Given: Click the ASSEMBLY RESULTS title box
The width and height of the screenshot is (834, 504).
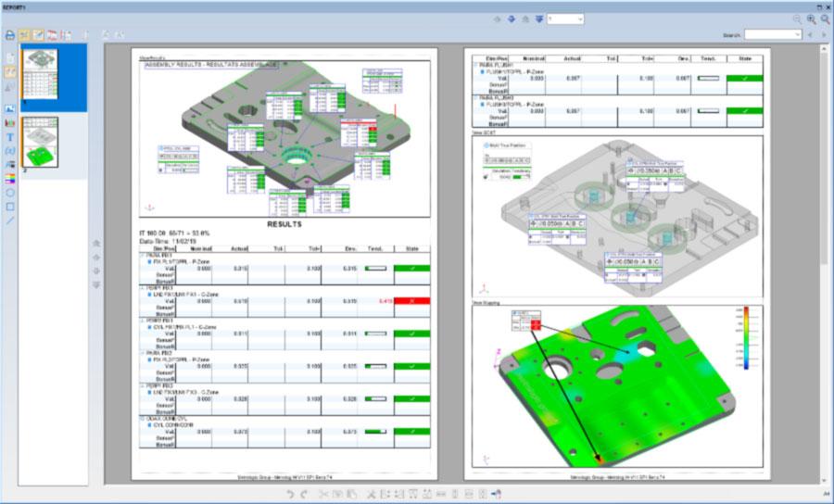Looking at the screenshot, I should 210,65.
